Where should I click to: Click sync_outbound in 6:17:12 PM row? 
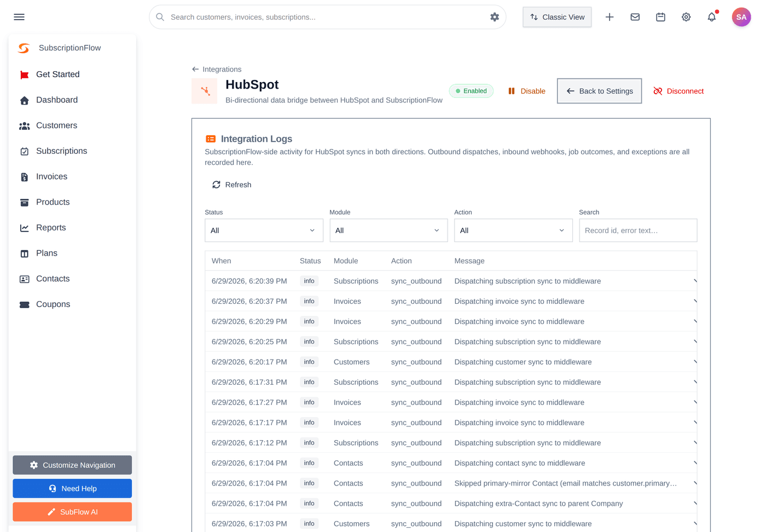click(x=416, y=443)
